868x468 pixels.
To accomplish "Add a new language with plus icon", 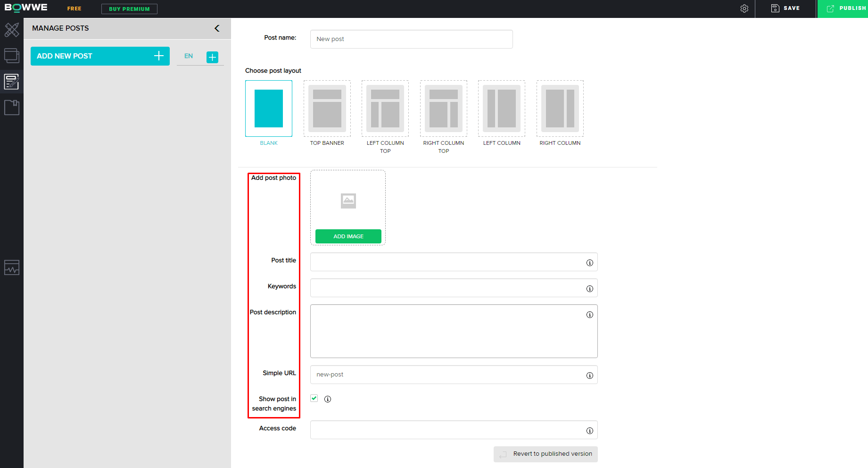I will [213, 57].
